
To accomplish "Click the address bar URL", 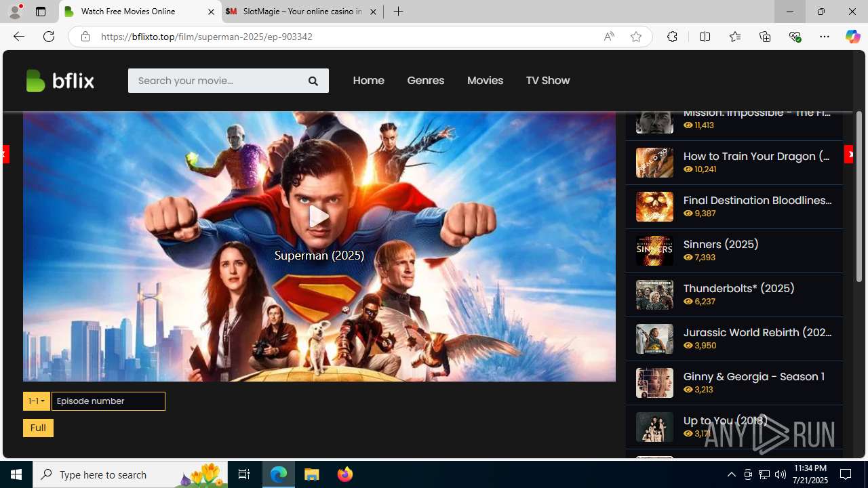I will click(x=207, y=37).
